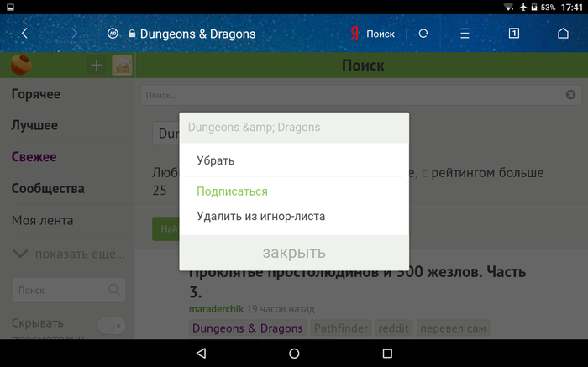This screenshot has width=588, height=367.
Task: Tap the Yandex search button
Action: point(372,34)
